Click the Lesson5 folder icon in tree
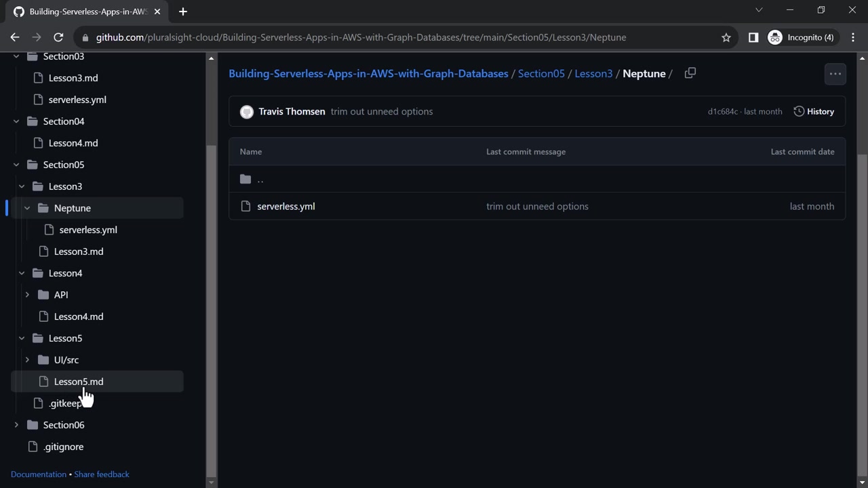868x488 pixels. pos(37,338)
